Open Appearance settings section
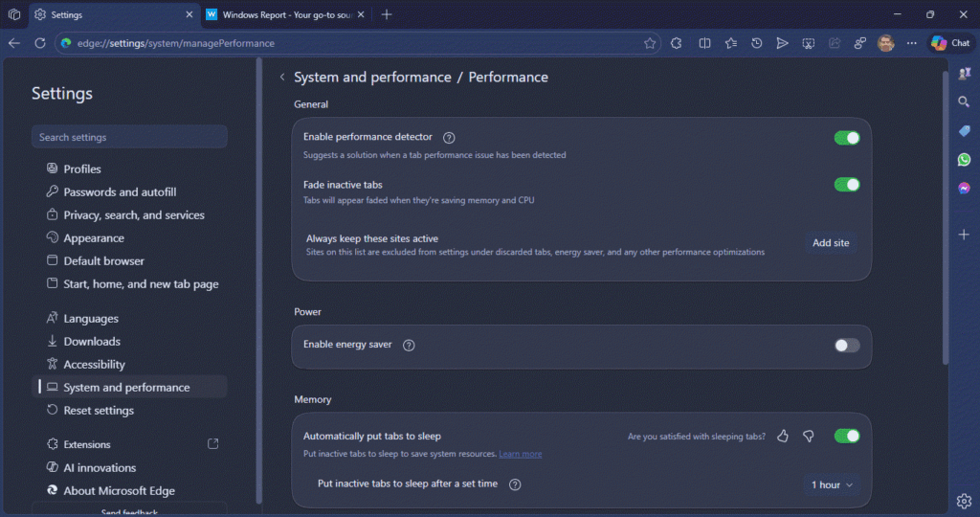The image size is (980, 517). coord(129,238)
